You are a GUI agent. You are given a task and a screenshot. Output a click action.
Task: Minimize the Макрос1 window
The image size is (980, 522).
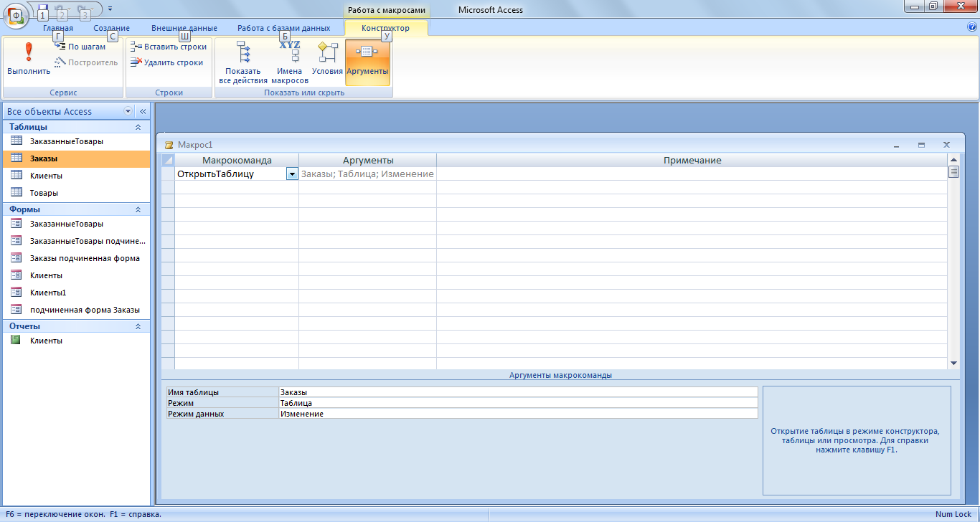(x=896, y=145)
